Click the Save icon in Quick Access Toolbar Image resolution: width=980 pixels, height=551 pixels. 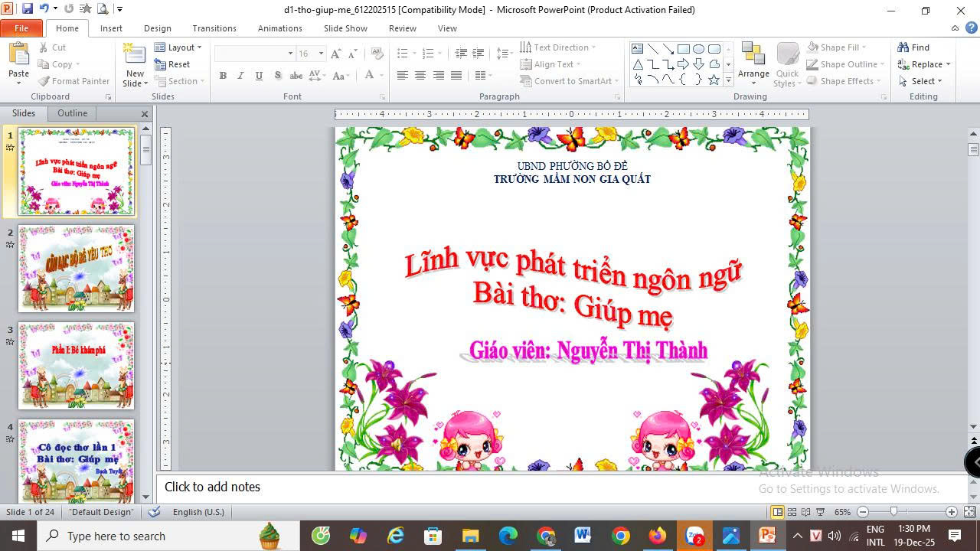pyautogui.click(x=28, y=10)
